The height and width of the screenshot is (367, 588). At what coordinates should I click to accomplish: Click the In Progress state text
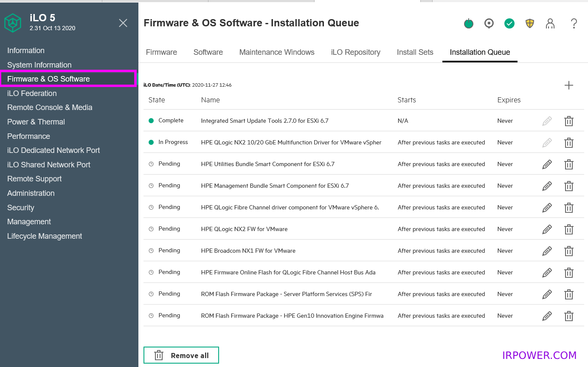173,142
